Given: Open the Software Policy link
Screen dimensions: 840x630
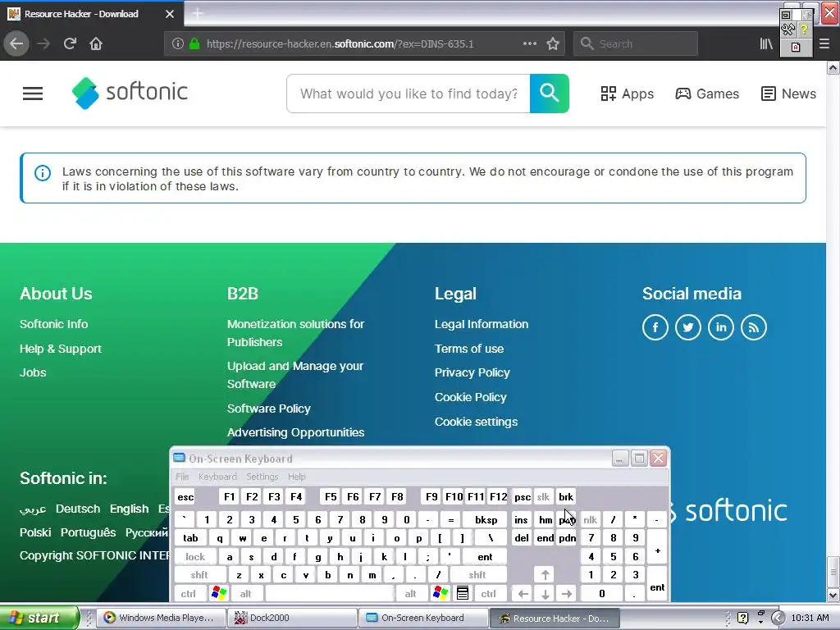Looking at the screenshot, I should [268, 409].
